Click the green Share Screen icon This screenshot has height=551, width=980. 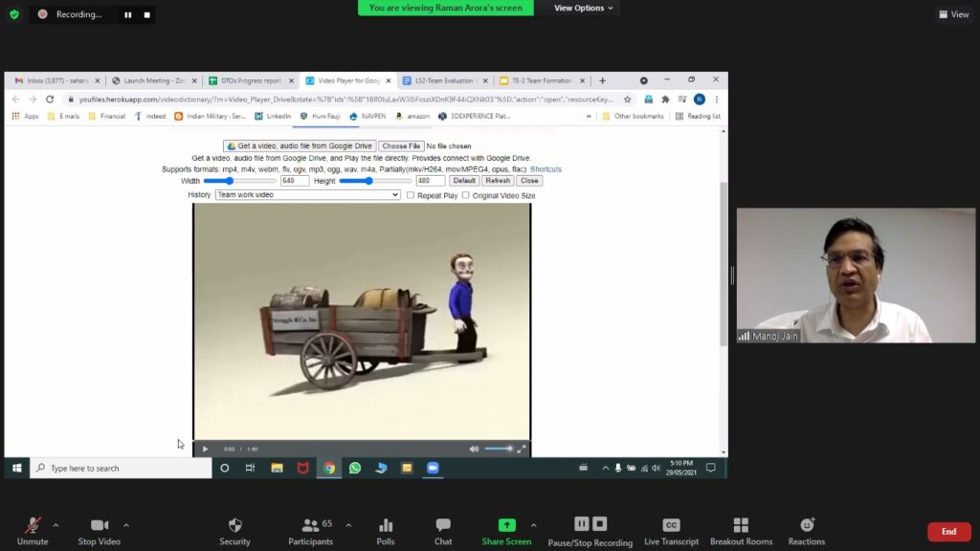(506, 525)
